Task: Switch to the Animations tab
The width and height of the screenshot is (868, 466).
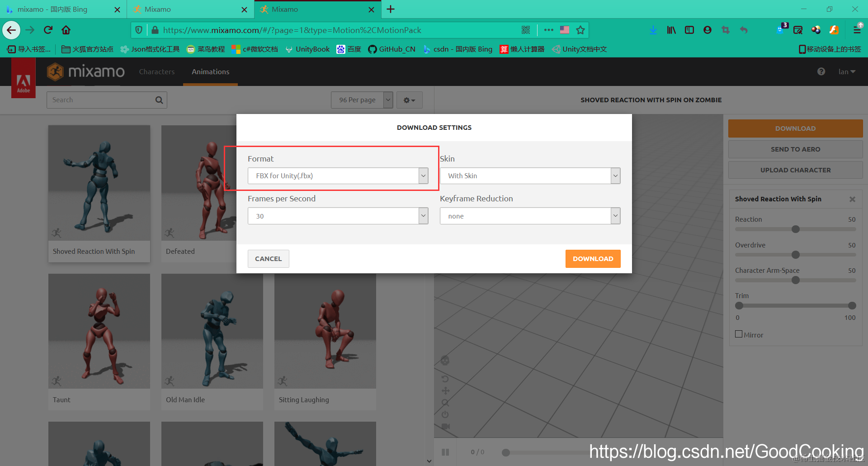Action: 210,71
